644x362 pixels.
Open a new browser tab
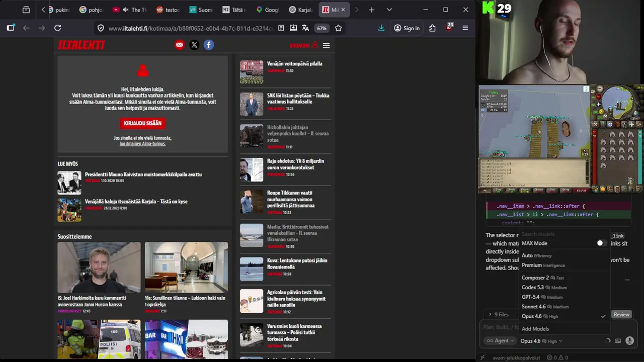coord(371,10)
